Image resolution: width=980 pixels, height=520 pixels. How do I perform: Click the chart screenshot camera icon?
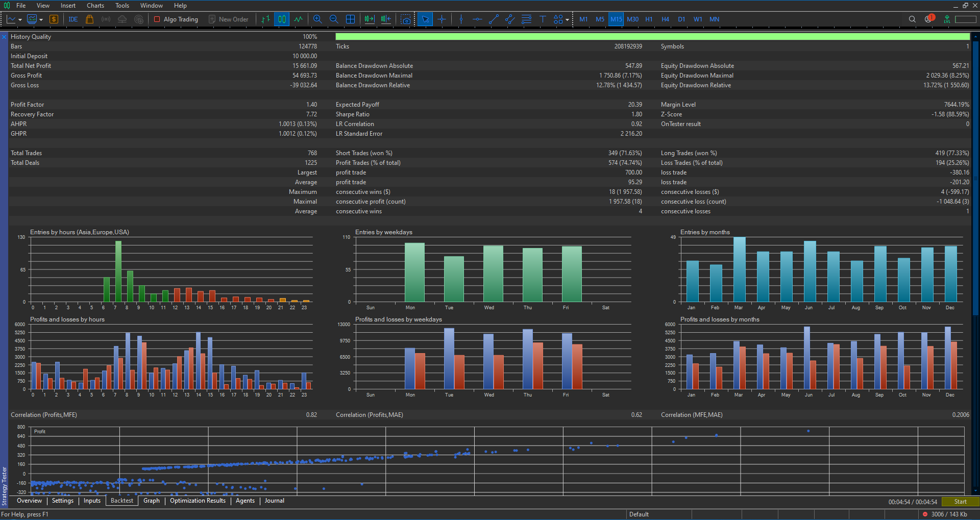click(x=406, y=19)
